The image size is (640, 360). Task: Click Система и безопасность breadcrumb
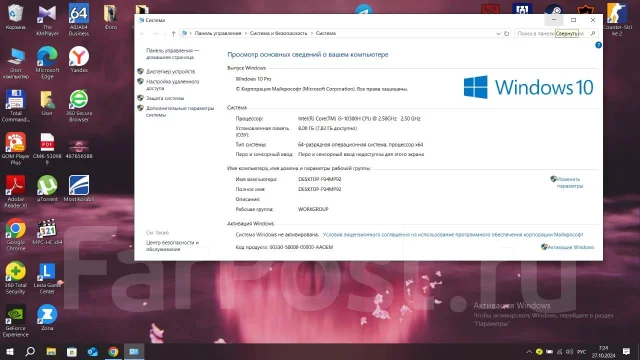[278, 33]
